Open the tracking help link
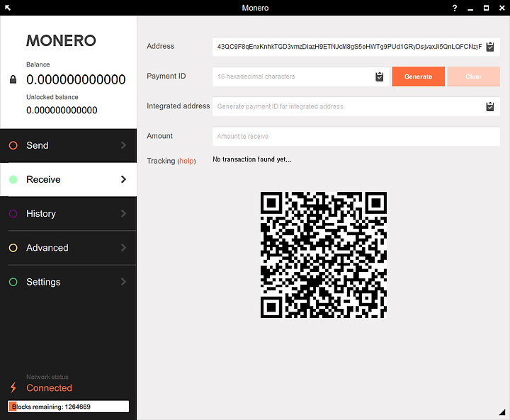 [187, 161]
